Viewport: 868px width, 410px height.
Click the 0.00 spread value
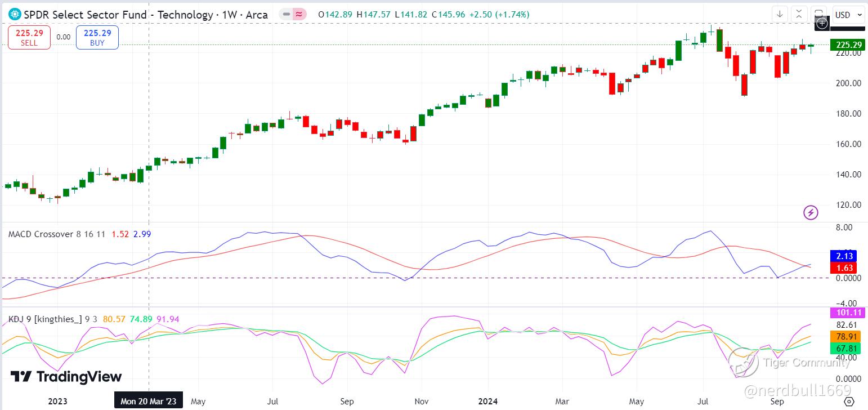pyautogui.click(x=64, y=37)
